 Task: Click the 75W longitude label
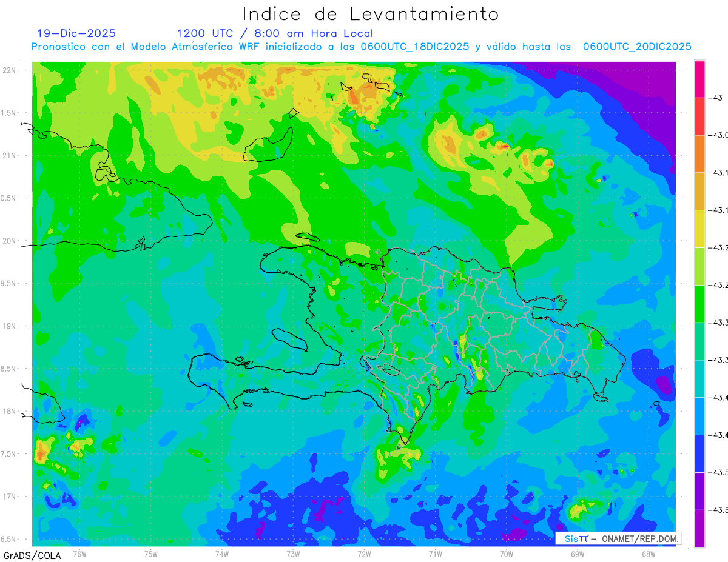coord(151,554)
